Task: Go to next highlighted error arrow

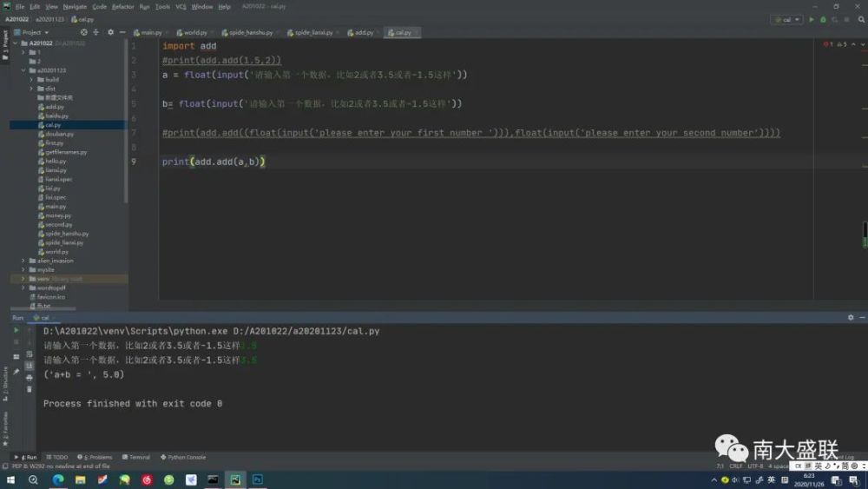Action: pyautogui.click(x=863, y=44)
